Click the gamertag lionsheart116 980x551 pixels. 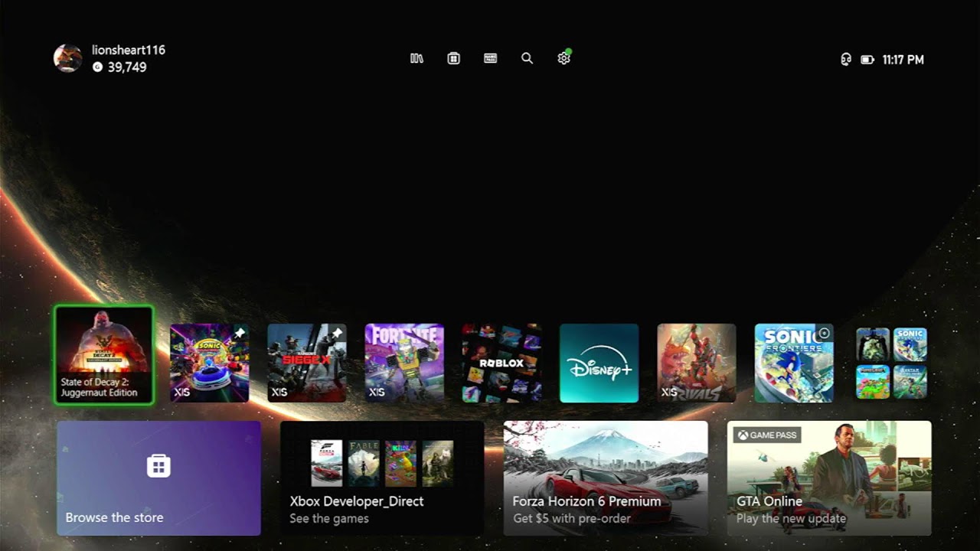(129, 50)
